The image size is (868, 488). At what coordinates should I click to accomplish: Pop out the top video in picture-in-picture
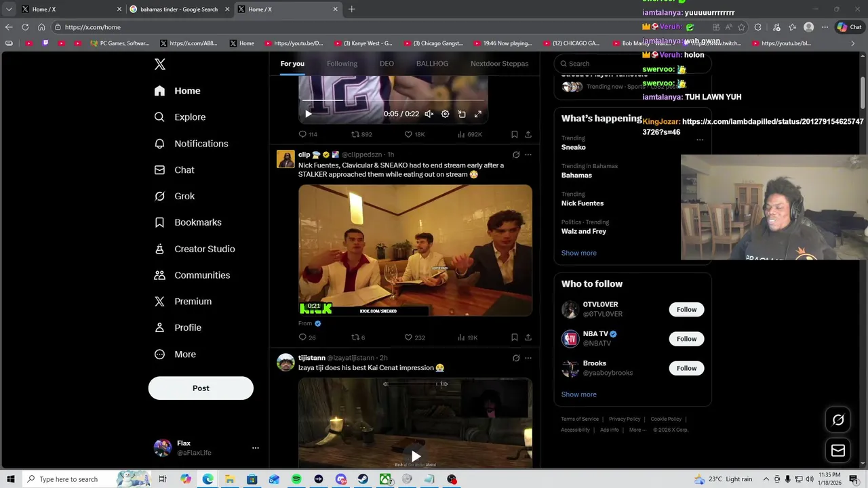[x=462, y=114]
